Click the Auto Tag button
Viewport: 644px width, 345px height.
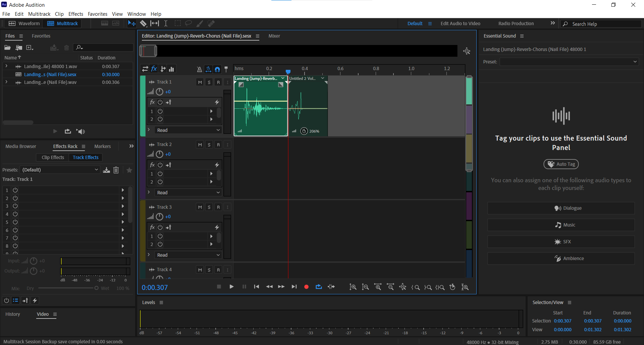pyautogui.click(x=561, y=164)
